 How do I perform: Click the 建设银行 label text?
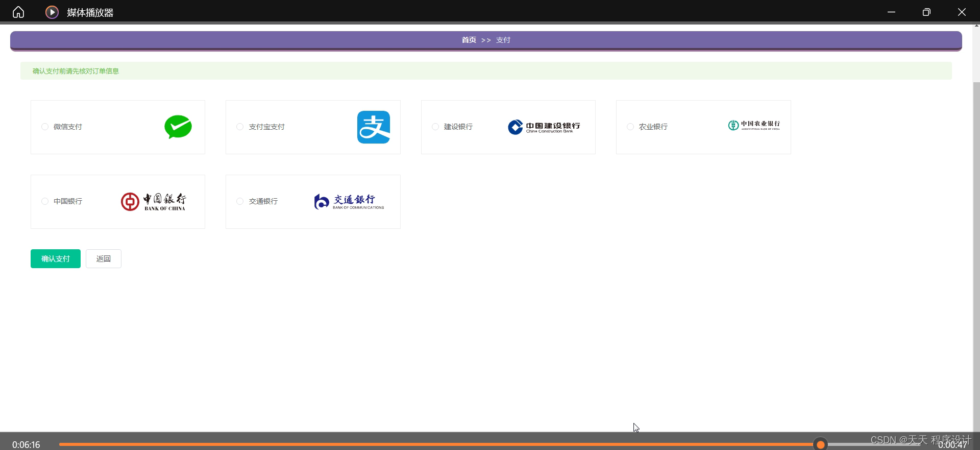[x=458, y=127]
